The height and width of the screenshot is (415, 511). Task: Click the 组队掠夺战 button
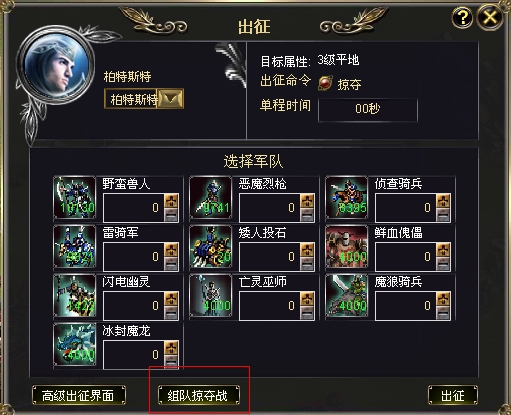[x=199, y=395]
